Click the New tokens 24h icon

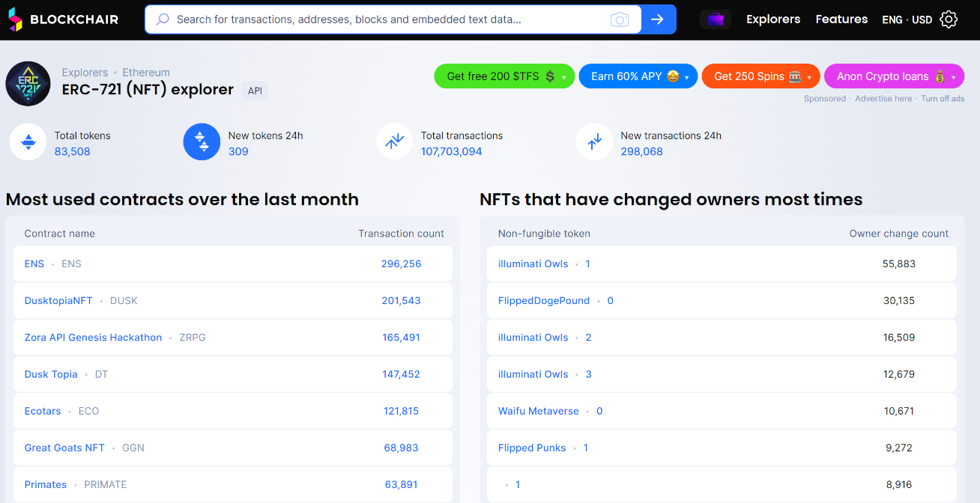202,141
